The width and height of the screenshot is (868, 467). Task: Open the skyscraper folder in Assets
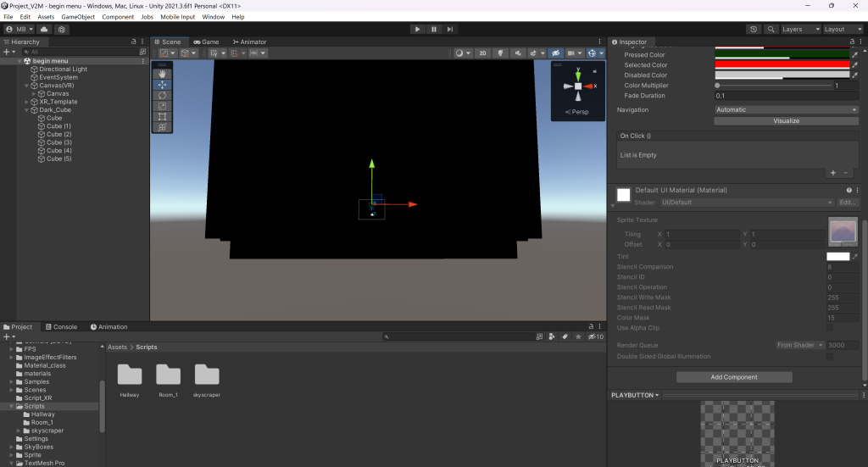(207, 381)
